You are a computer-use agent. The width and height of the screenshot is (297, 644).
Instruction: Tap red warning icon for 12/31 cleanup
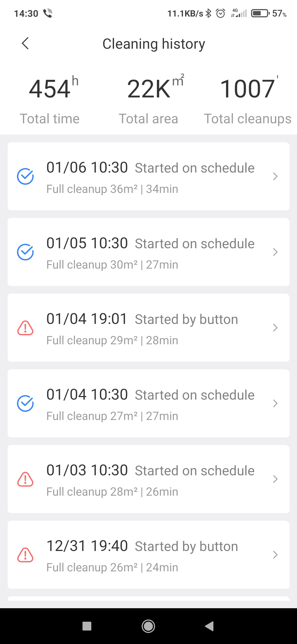point(25,555)
